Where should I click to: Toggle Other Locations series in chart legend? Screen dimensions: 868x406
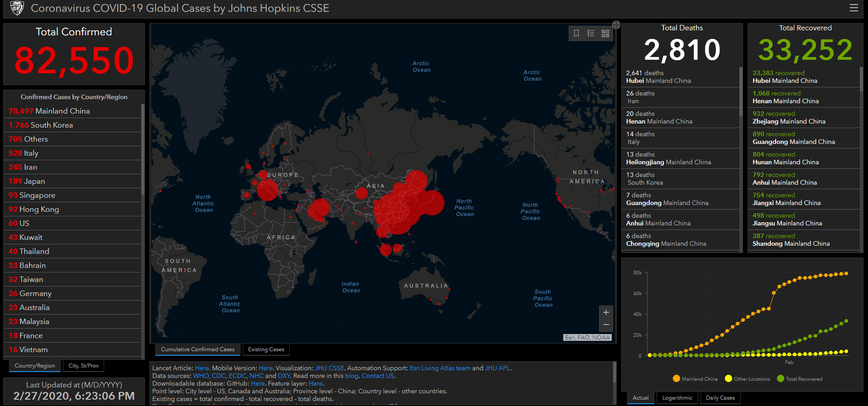tap(748, 379)
